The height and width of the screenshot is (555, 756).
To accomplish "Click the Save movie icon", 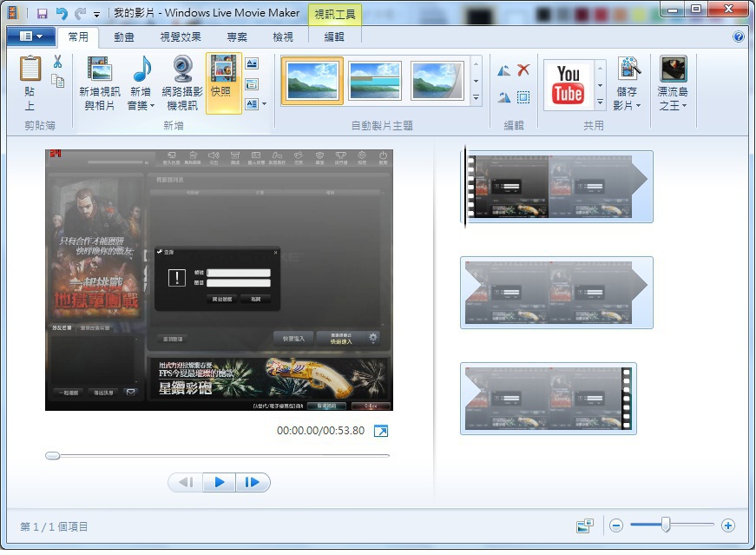I will [629, 69].
